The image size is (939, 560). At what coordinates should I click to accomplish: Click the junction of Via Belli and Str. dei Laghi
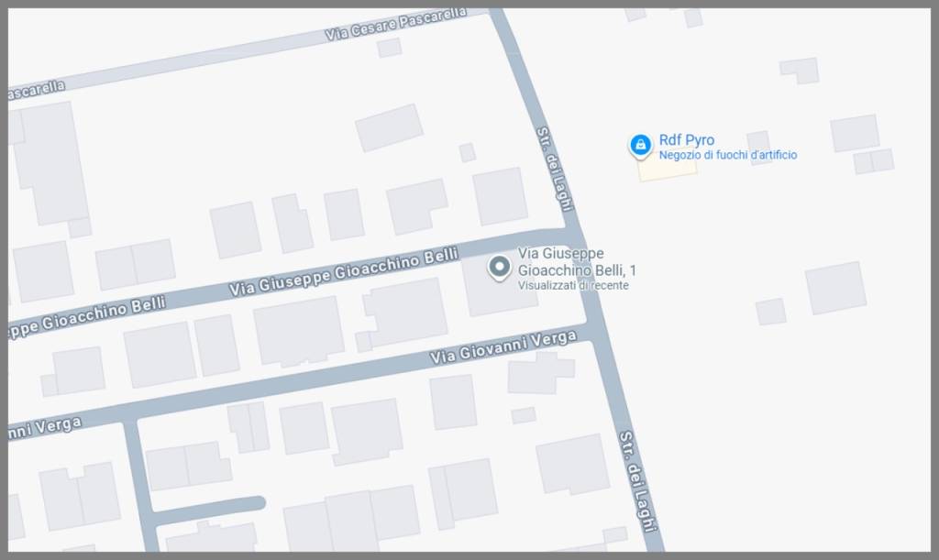573,234
